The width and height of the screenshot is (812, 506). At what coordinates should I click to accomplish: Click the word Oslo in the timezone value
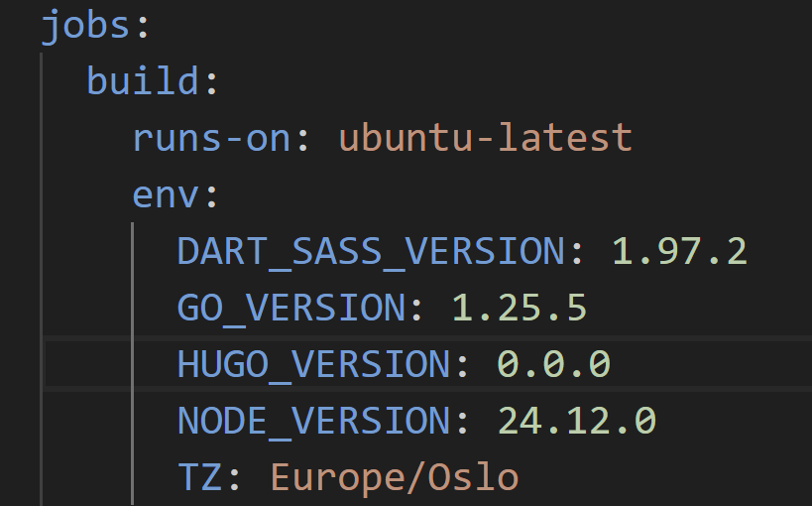pos(474,477)
